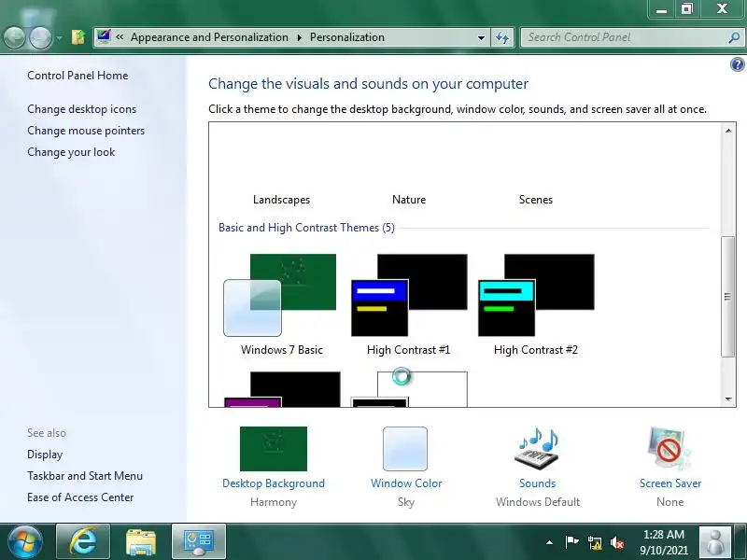The height and width of the screenshot is (560, 747).
Task: Click the Back navigation arrow button
Action: point(15,37)
